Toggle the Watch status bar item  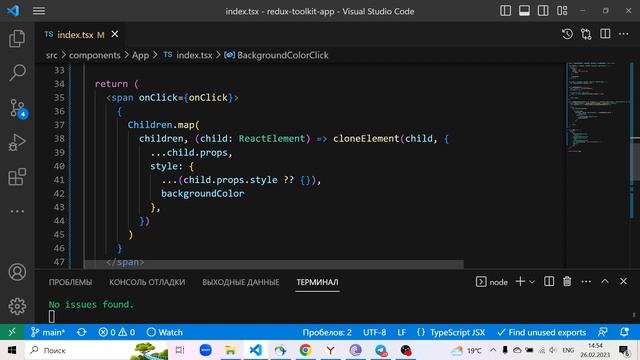pos(164,332)
